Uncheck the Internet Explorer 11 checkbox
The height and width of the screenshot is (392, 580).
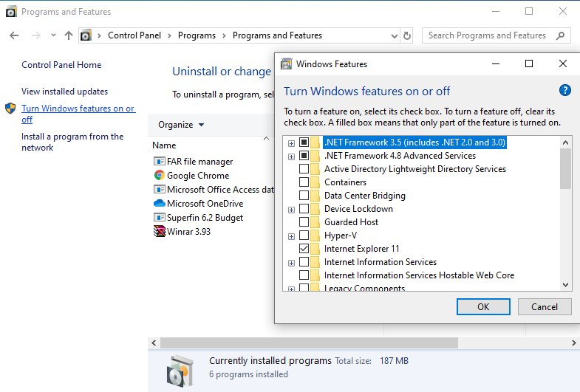pyautogui.click(x=304, y=249)
